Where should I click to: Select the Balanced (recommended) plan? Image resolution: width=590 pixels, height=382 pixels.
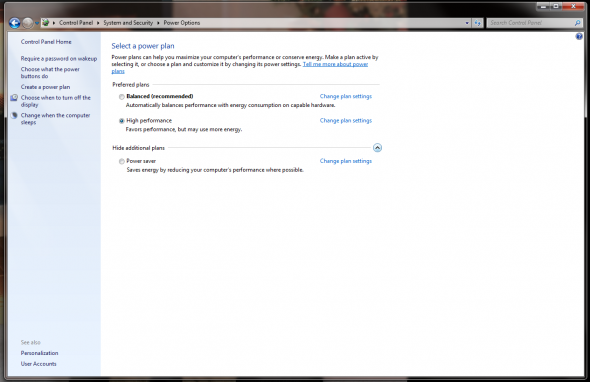[x=122, y=97]
